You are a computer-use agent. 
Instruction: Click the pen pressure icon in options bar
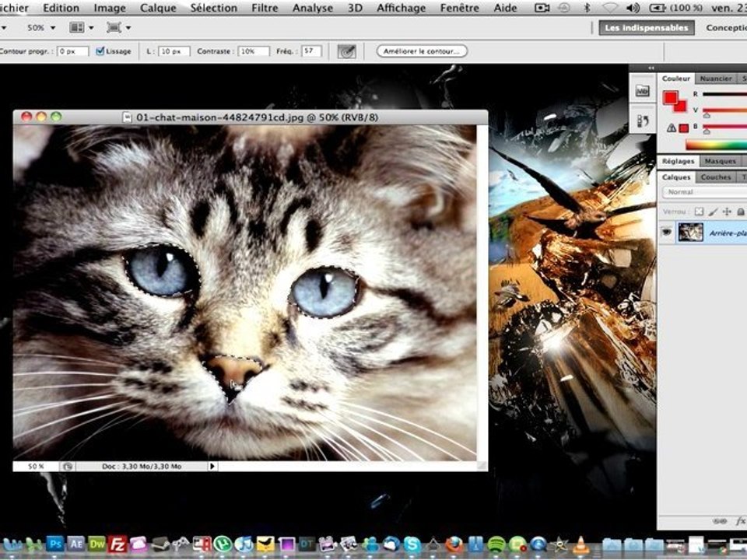point(346,51)
